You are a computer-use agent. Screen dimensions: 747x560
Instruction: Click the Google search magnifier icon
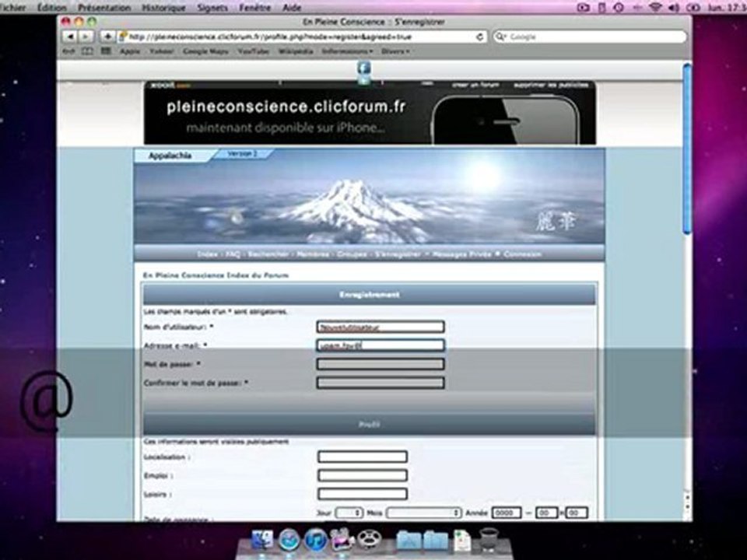pyautogui.click(x=500, y=37)
